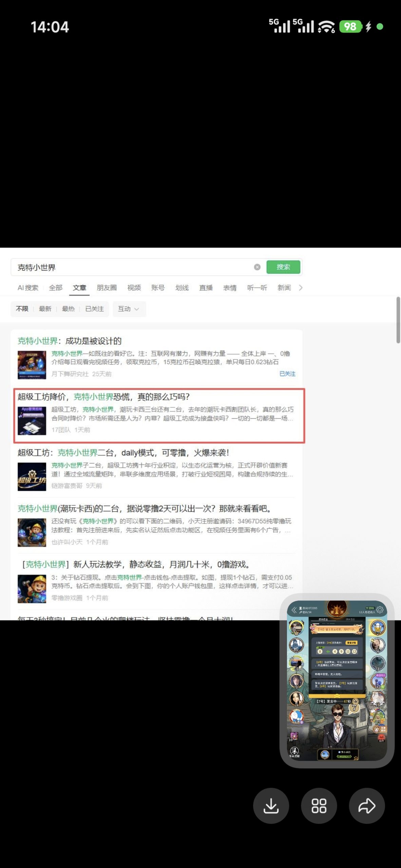This screenshot has height=868, width=401.
Task: Click author 17团队
Action: pyautogui.click(x=61, y=430)
